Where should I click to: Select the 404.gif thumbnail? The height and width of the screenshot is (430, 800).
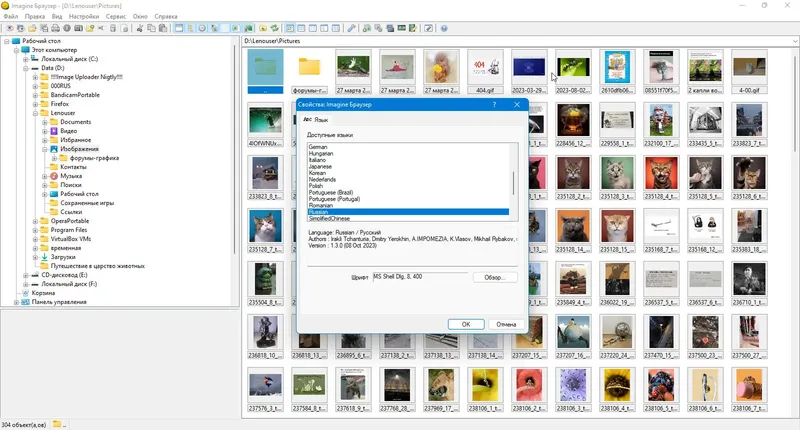click(485, 71)
